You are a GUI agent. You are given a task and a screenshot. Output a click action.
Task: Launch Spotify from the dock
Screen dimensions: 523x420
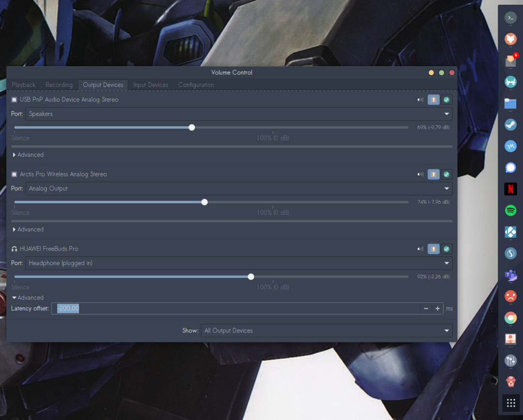pyautogui.click(x=511, y=210)
